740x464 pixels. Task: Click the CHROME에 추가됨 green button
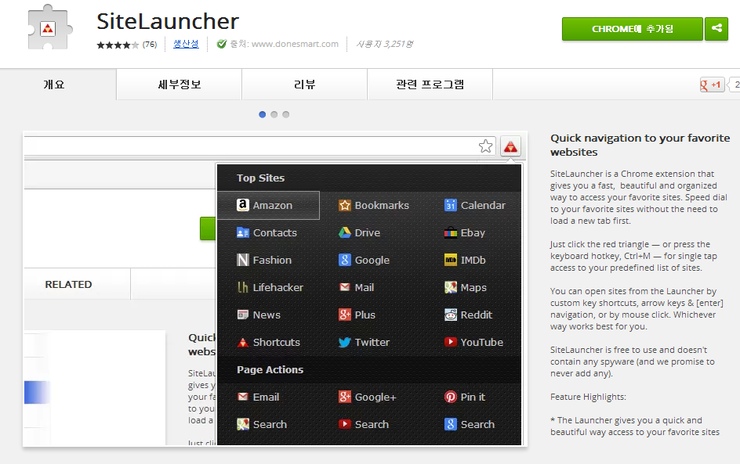631,29
